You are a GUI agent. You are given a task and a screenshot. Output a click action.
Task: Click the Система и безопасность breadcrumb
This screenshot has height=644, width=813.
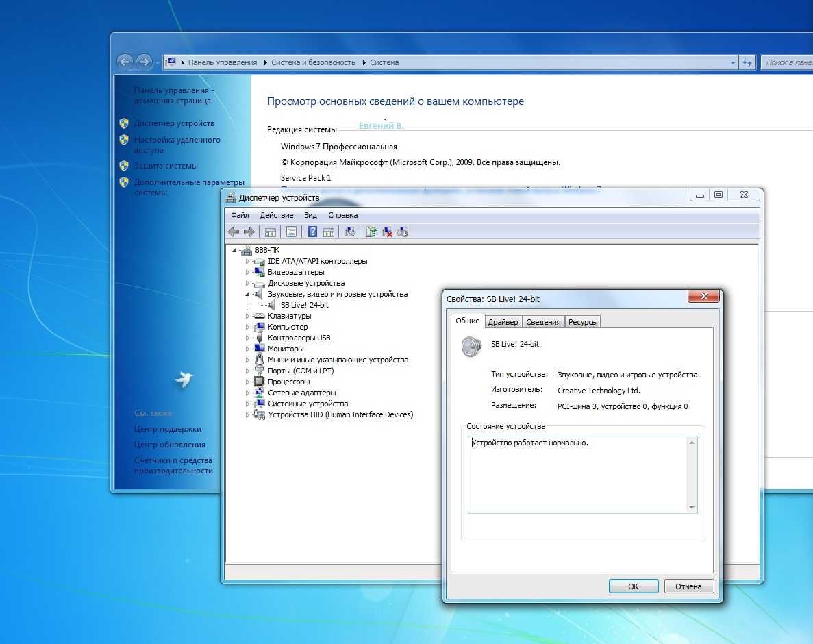pyautogui.click(x=313, y=62)
